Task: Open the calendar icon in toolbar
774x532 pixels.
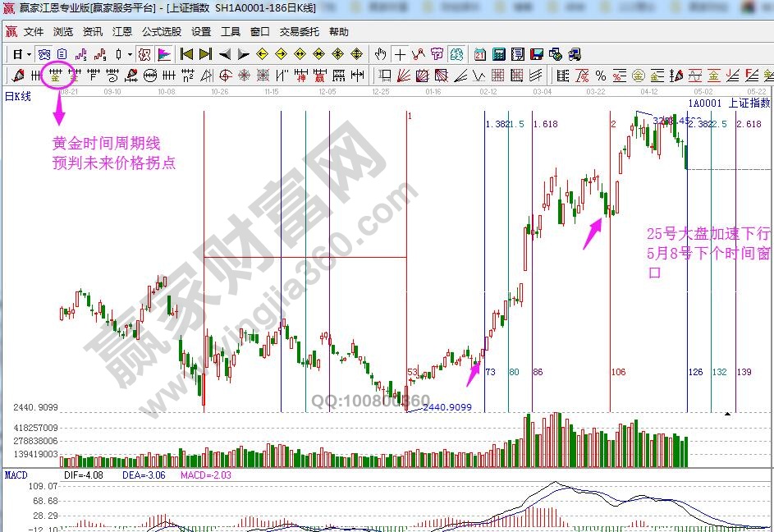Action: (x=479, y=54)
